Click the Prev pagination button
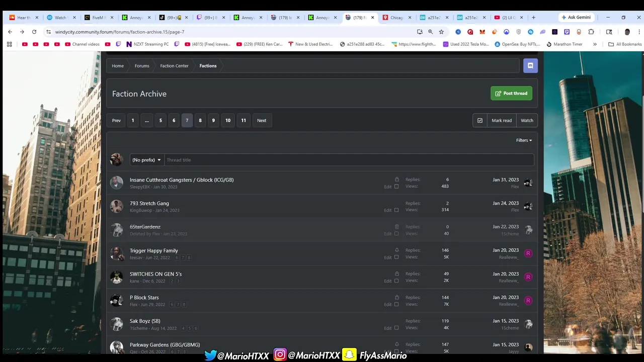The width and height of the screenshot is (644, 362). click(x=116, y=121)
